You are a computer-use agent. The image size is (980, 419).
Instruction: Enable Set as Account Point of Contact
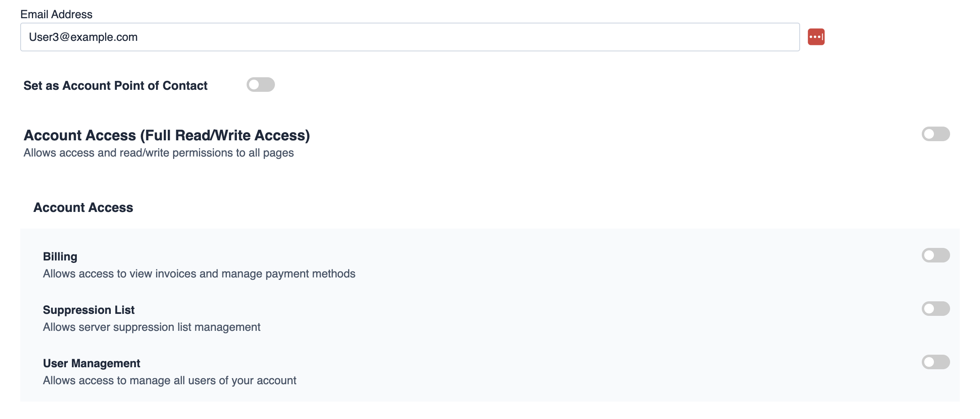(x=260, y=85)
